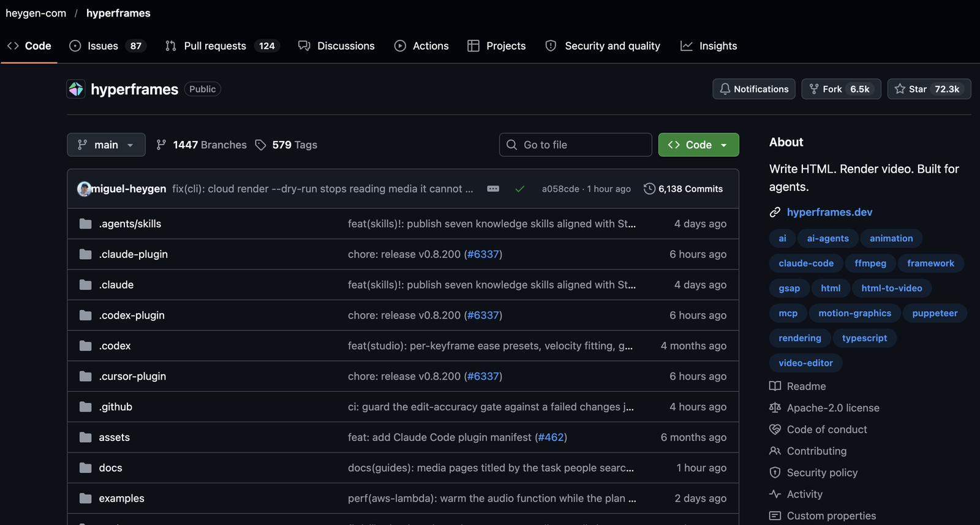Click the book icon beside Readme
The height and width of the screenshot is (525, 980).
coord(775,386)
